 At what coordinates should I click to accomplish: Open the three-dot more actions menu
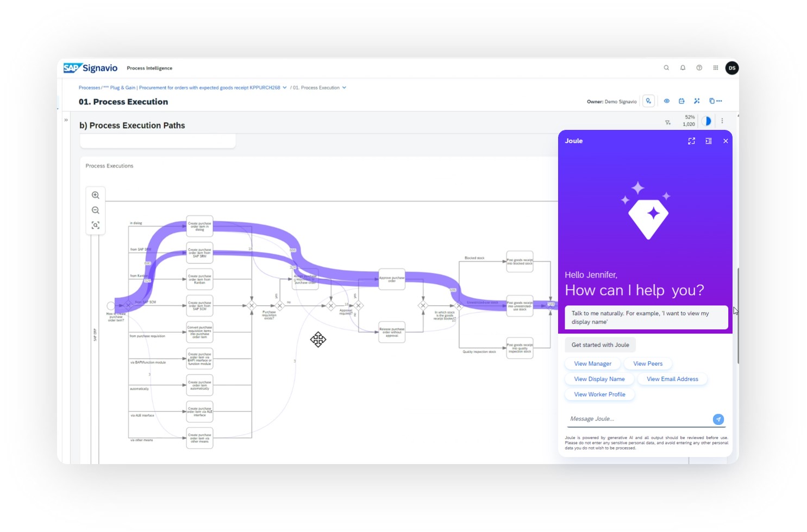pos(720,101)
